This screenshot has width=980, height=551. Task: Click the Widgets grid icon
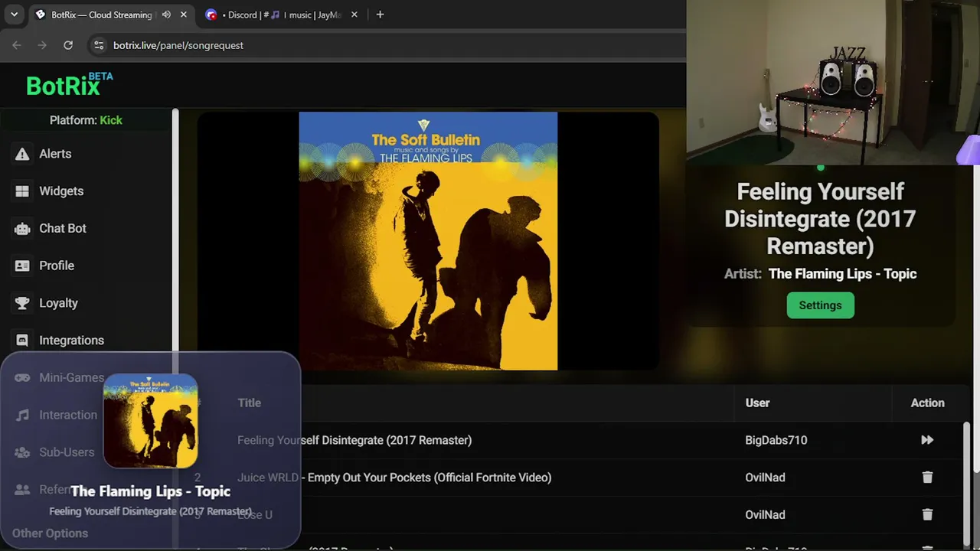[x=23, y=191]
